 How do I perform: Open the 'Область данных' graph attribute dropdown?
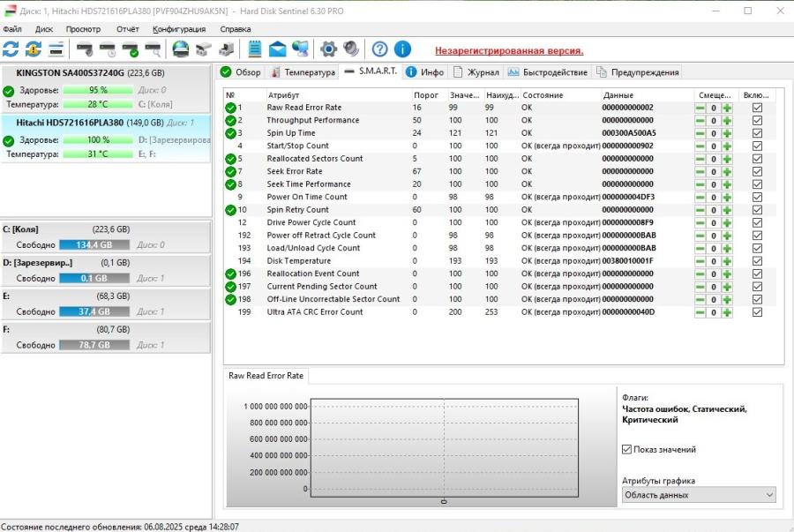click(699, 495)
